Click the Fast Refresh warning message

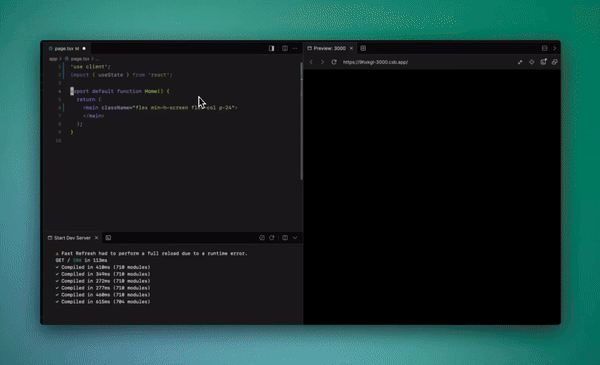[152, 253]
